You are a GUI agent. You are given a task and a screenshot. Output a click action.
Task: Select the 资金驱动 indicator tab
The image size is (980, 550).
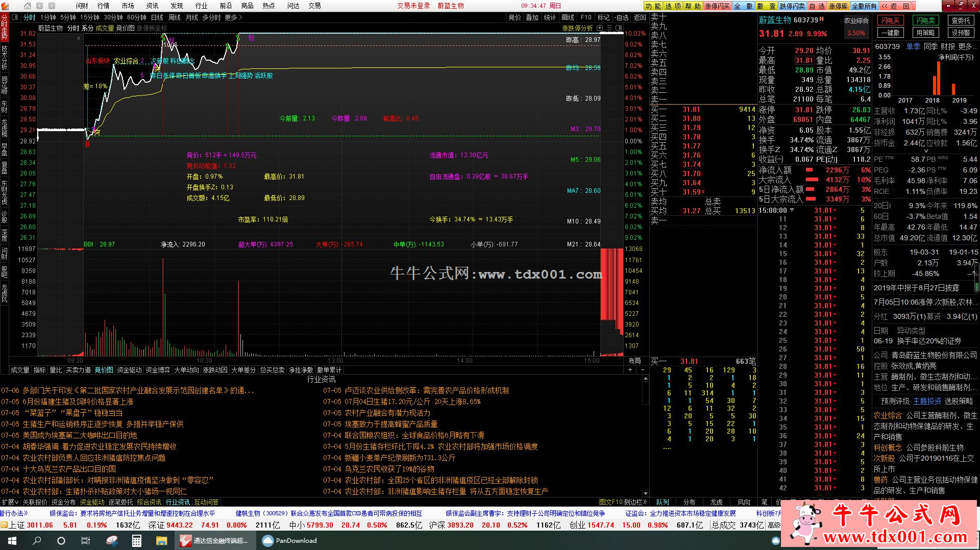(x=130, y=370)
